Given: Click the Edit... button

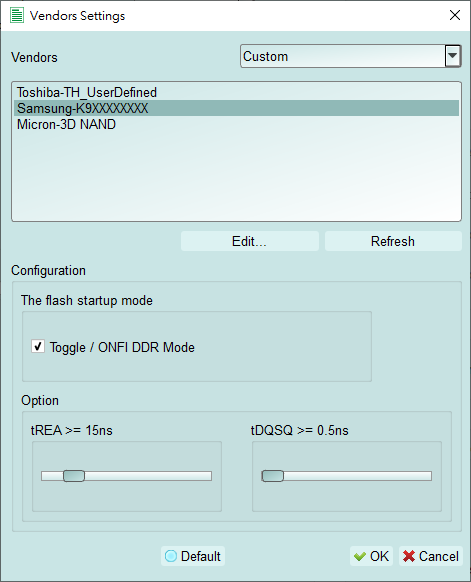Looking at the screenshot, I should tap(250, 241).
